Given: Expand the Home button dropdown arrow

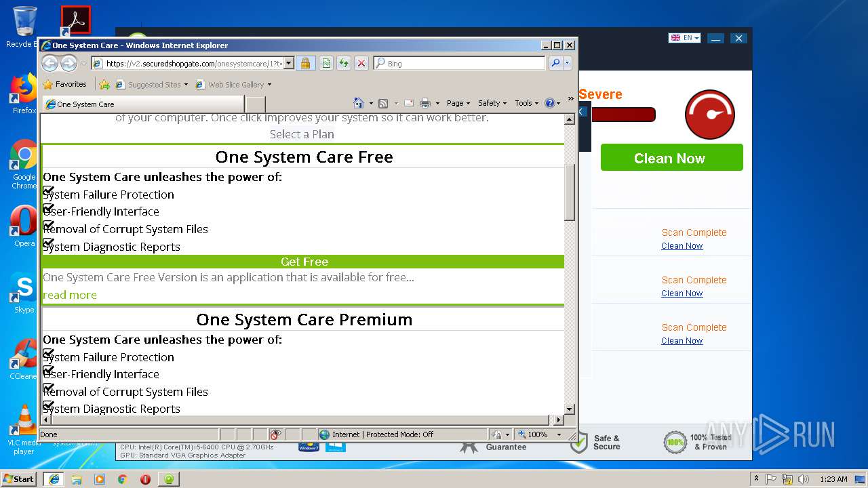Looking at the screenshot, I should click(x=371, y=104).
